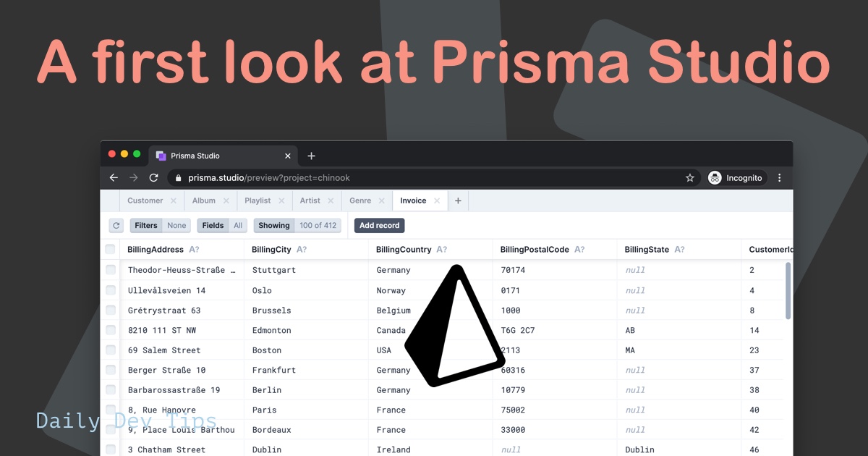Click the Prisma Studio favicon on the browser tab
Screen dimensions: 868x456
160,156
